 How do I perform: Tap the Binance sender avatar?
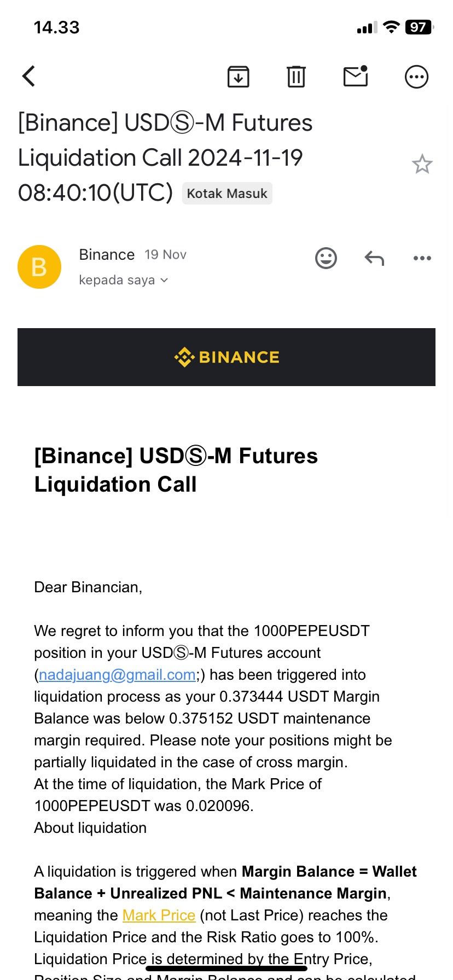(39, 267)
